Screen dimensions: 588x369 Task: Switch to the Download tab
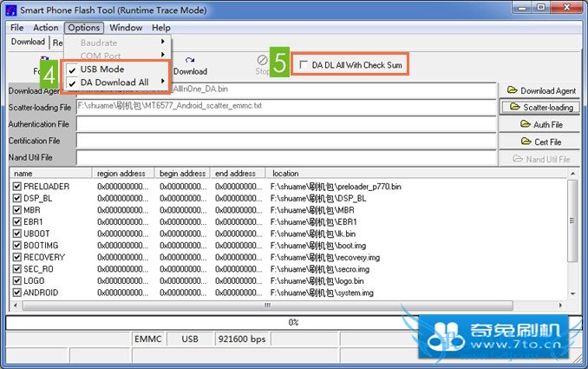pyautogui.click(x=28, y=42)
